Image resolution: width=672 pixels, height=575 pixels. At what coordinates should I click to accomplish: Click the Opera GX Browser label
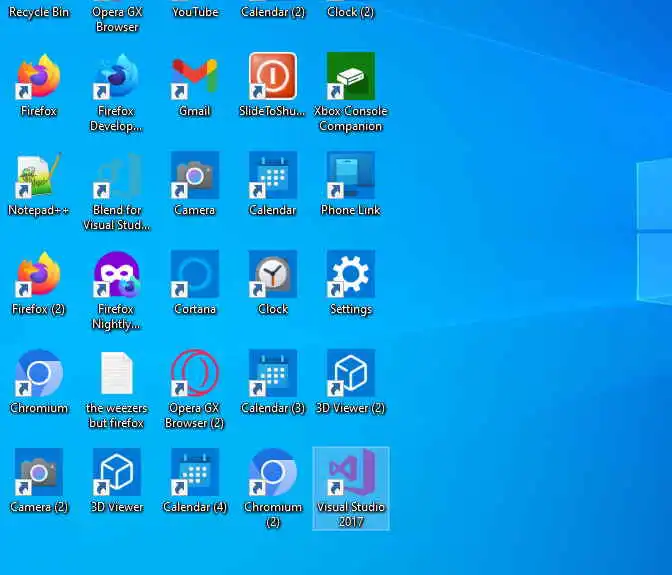(117, 19)
